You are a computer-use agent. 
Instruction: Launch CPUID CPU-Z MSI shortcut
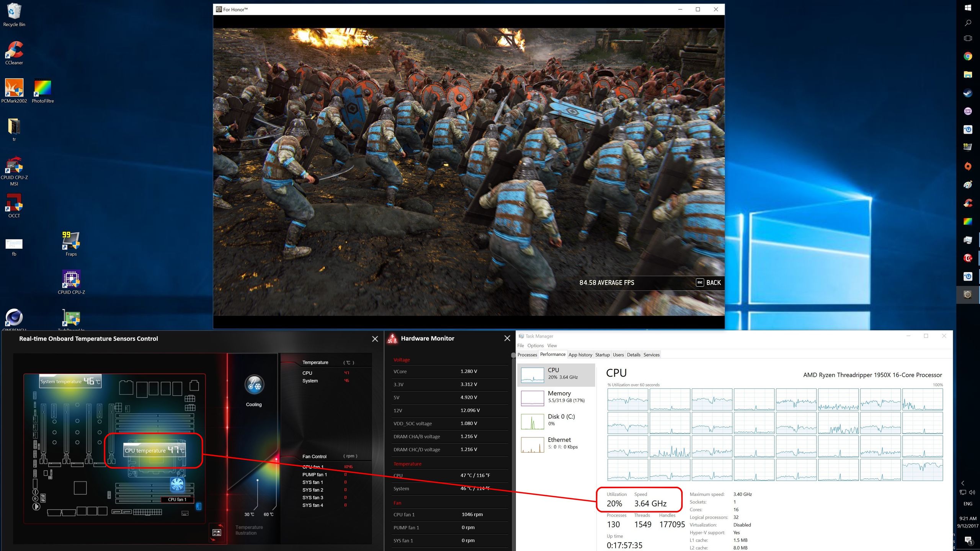coord(14,171)
